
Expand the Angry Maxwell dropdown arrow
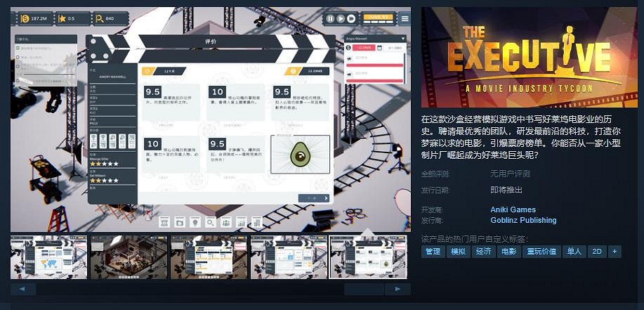pyautogui.click(x=403, y=38)
